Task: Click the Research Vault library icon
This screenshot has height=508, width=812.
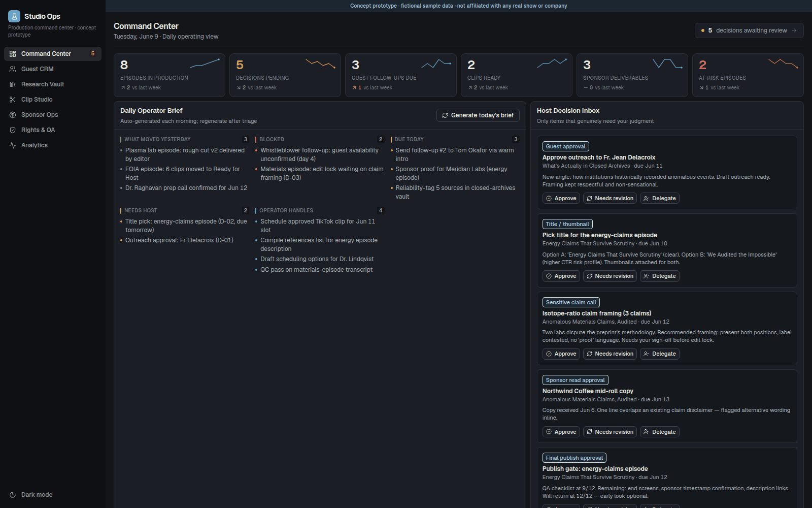Action: pos(13,84)
